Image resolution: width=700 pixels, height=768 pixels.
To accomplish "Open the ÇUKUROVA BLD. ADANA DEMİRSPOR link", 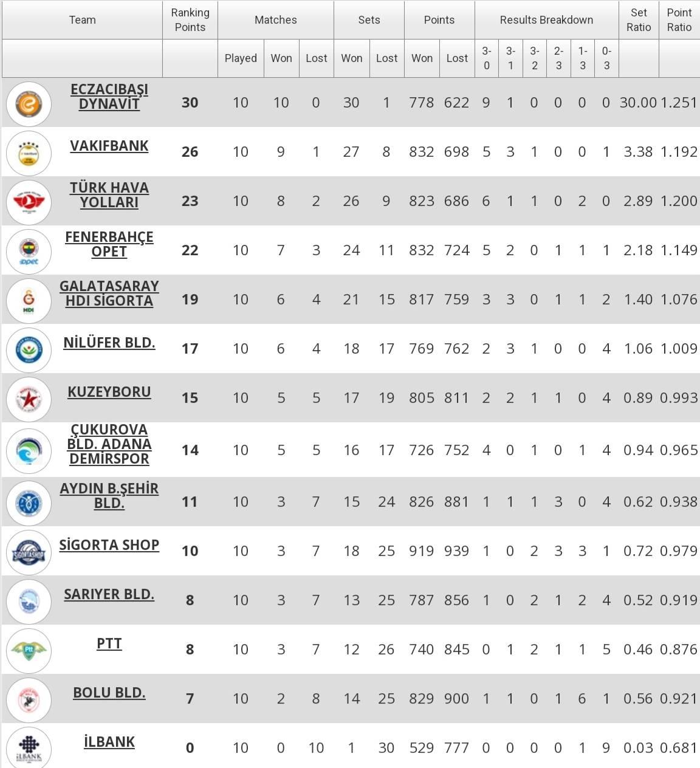I will coord(109,444).
